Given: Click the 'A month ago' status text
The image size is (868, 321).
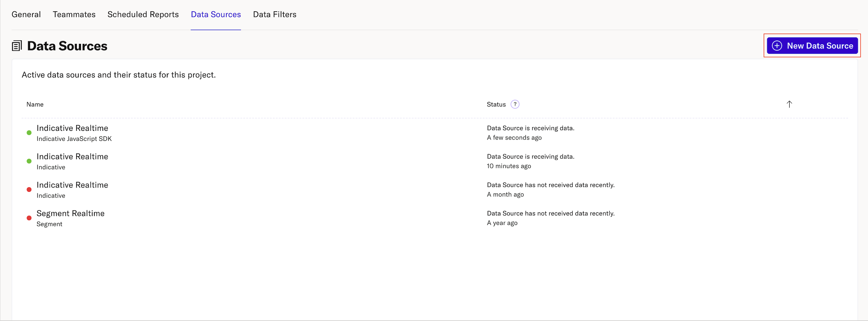Looking at the screenshot, I should [505, 195].
